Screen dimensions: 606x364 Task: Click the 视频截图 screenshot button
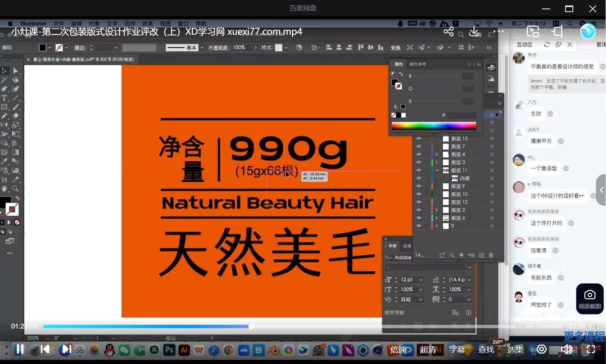(589, 299)
